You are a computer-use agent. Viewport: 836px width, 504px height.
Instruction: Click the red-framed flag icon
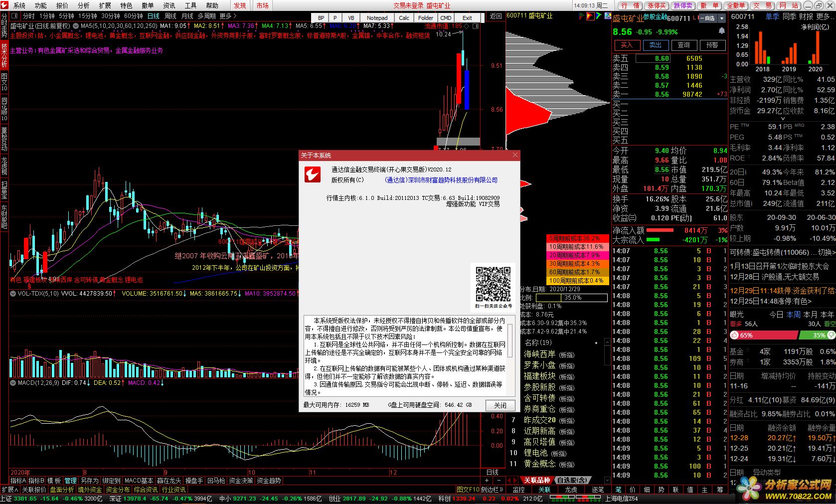[590, 16]
